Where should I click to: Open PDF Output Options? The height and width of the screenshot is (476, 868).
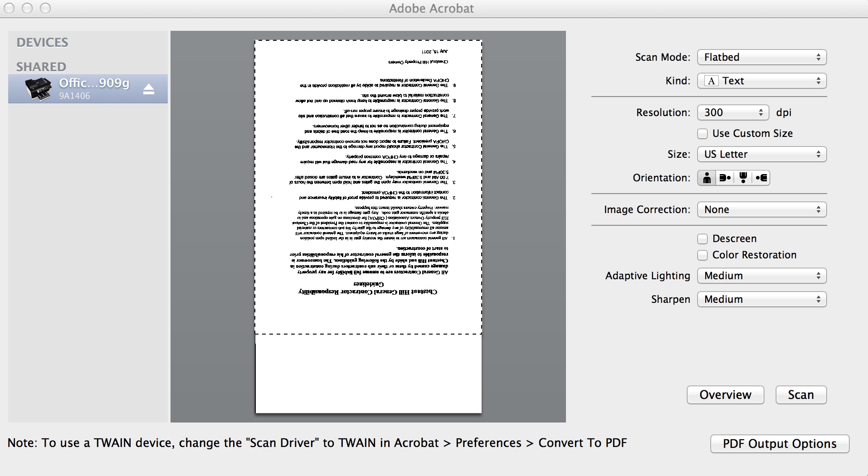click(x=780, y=444)
